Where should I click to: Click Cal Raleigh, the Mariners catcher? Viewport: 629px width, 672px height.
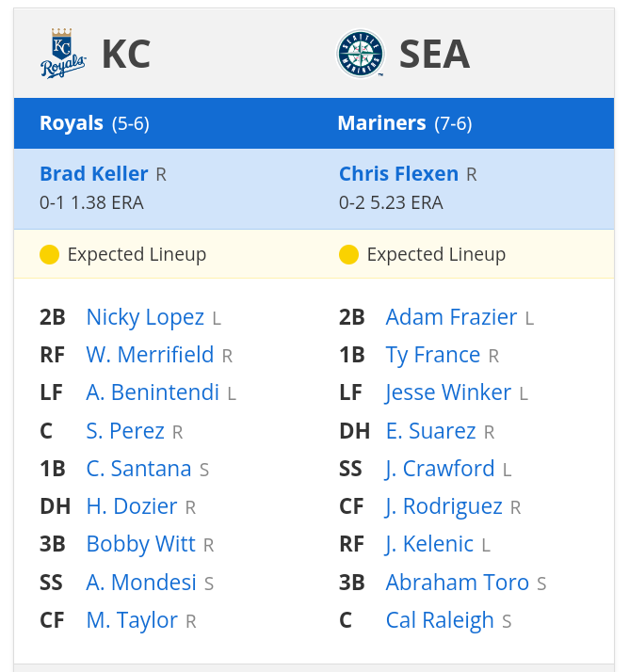point(440,620)
